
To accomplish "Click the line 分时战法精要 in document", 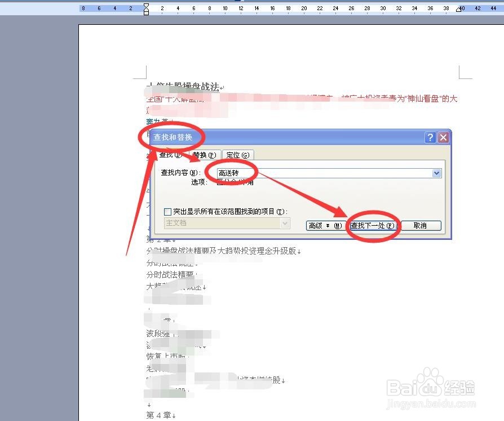I will pos(170,274).
